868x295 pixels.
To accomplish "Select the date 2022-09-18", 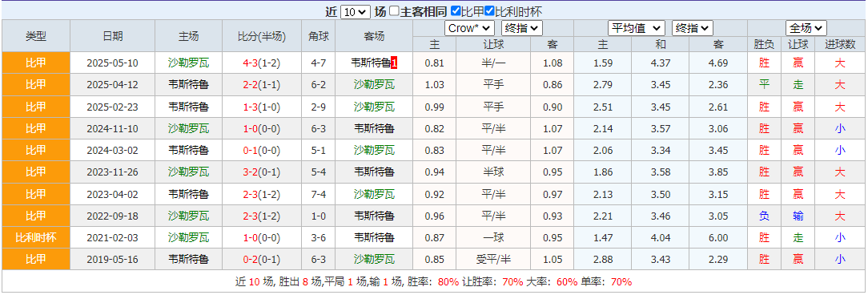I will pyautogui.click(x=113, y=216).
